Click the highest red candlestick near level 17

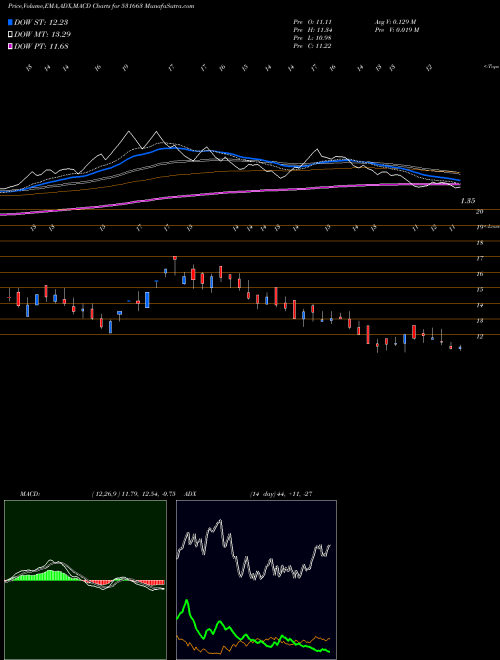pos(175,258)
